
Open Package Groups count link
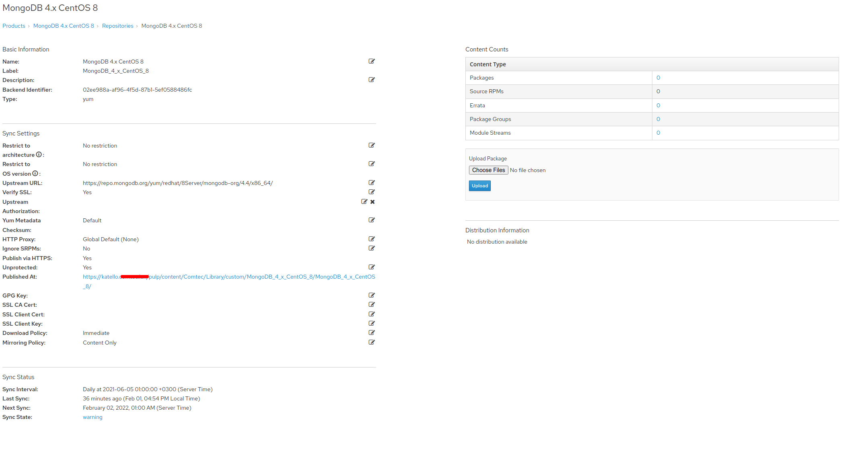pos(658,119)
